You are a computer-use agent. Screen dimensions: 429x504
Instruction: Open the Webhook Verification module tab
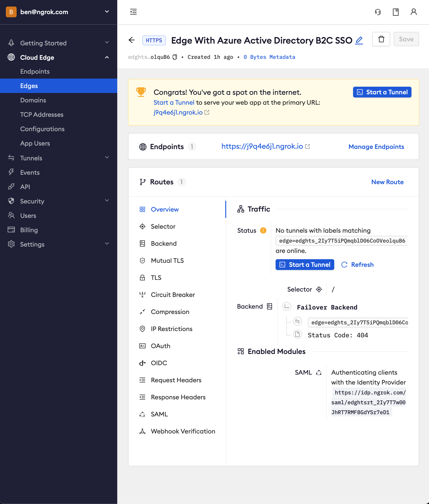click(x=177, y=431)
